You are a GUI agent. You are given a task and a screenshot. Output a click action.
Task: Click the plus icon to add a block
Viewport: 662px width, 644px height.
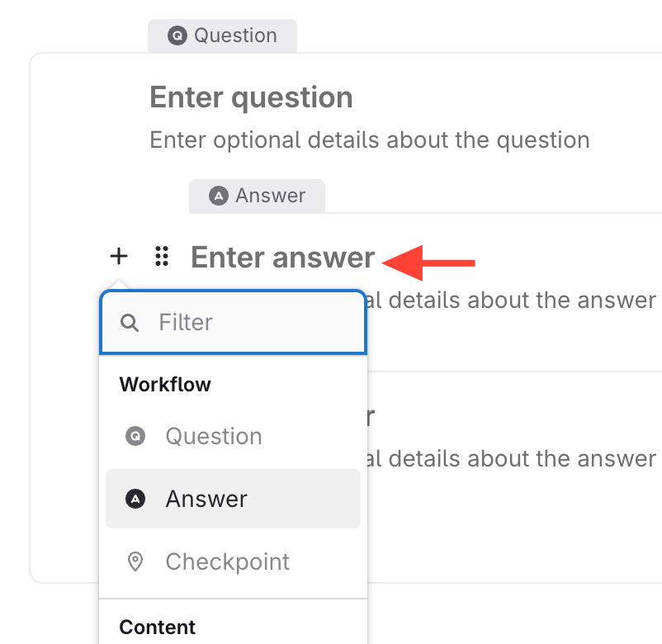(119, 257)
